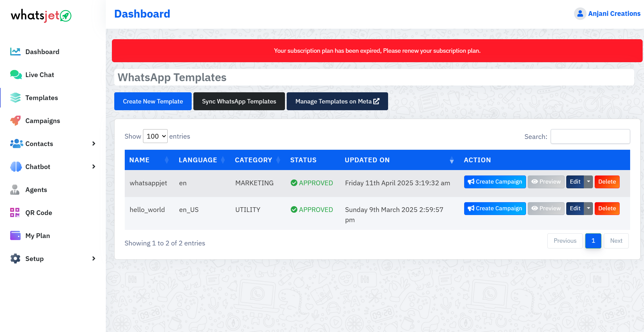Viewport: 644px width, 332px height.
Task: Click the Next pagination button
Action: pyautogui.click(x=616, y=241)
